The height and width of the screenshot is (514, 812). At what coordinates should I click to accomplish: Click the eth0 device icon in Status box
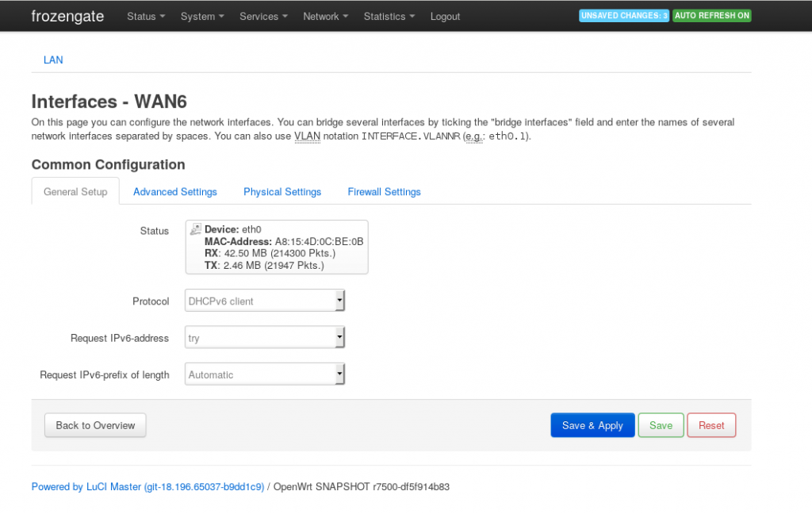pos(196,228)
